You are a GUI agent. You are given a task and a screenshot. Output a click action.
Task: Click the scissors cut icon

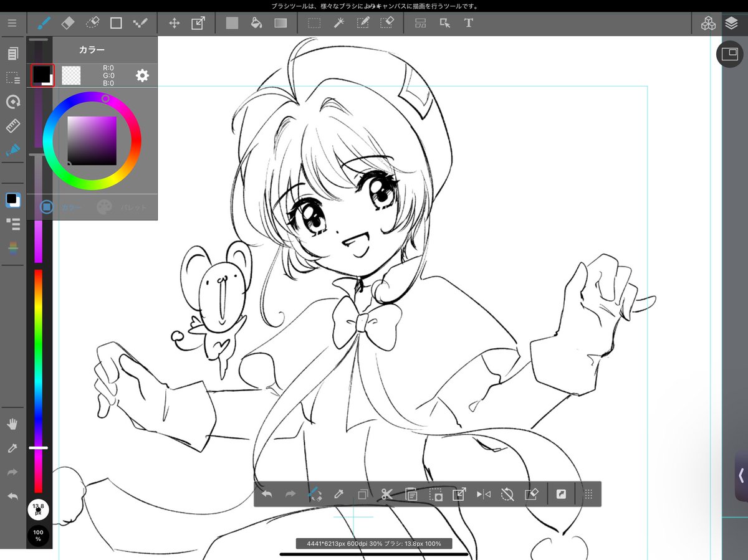(386, 495)
